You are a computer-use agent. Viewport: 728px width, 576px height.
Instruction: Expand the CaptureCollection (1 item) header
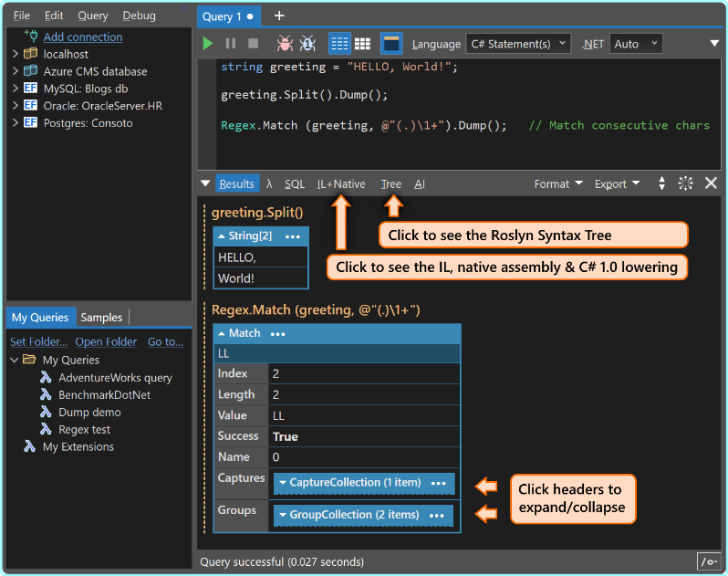[x=353, y=483]
